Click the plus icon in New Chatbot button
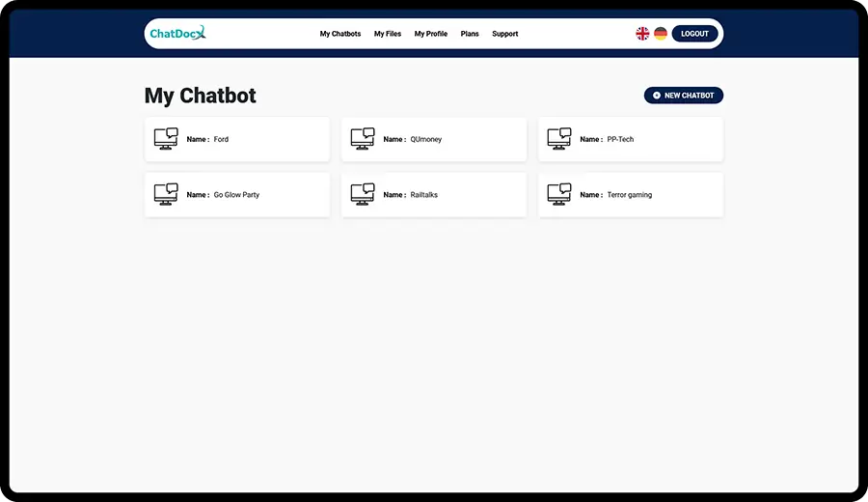This screenshot has width=868, height=502. coord(657,96)
